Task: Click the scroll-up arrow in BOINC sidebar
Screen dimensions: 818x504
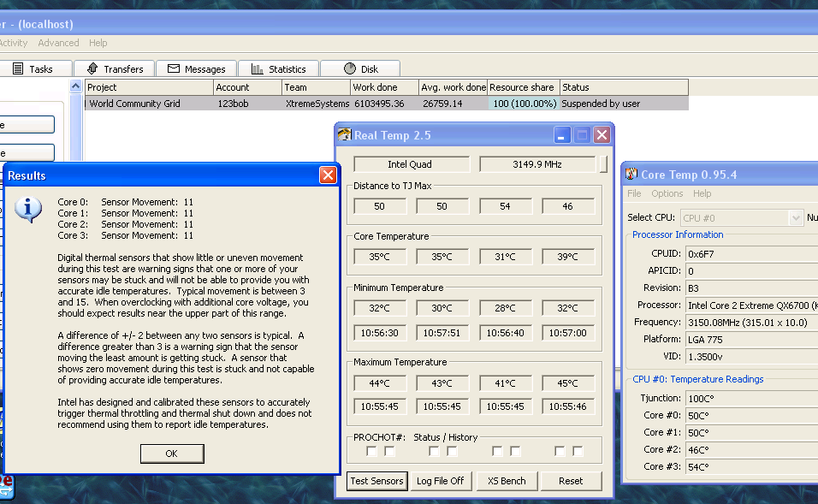Action: pos(75,86)
